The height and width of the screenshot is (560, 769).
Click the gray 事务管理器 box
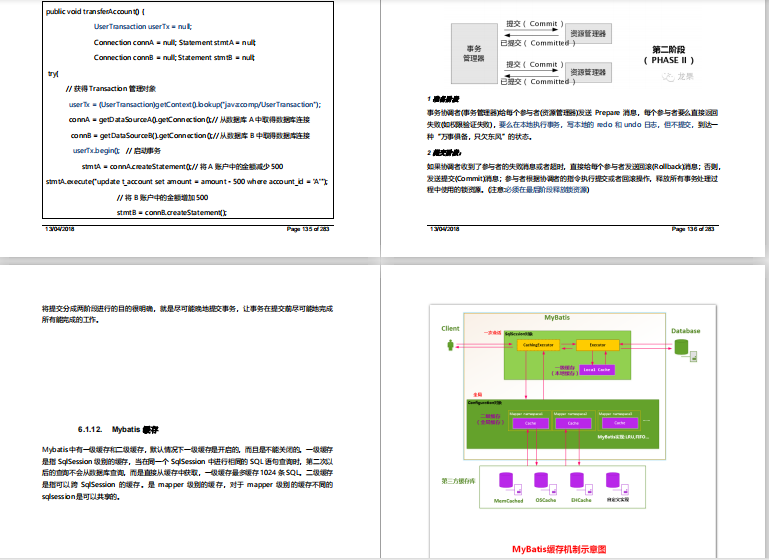coord(473,53)
